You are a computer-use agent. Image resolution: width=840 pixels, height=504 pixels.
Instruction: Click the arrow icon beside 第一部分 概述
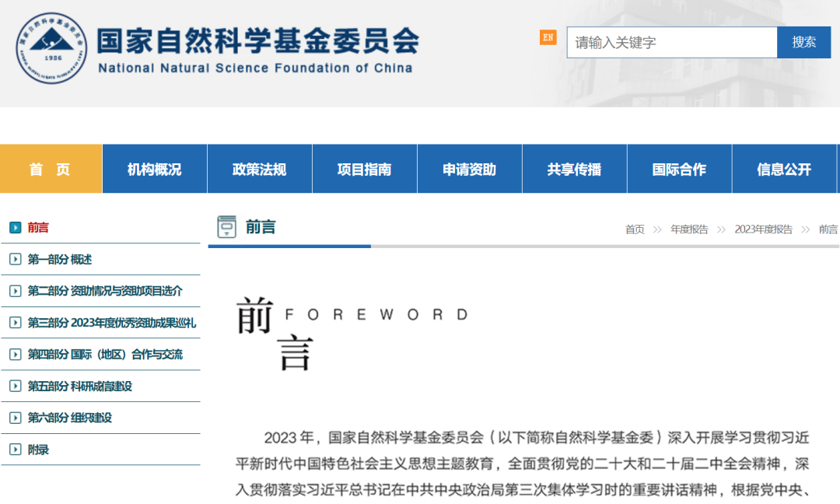tap(15, 259)
